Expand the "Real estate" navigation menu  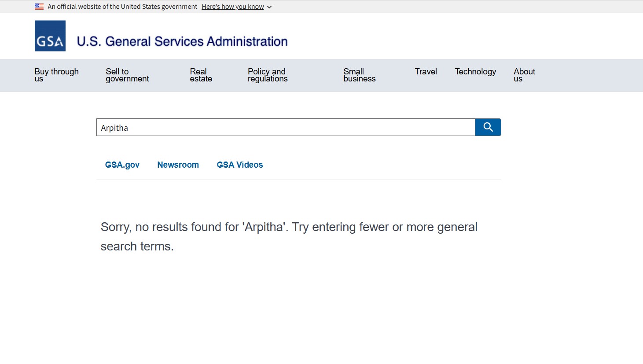click(201, 75)
